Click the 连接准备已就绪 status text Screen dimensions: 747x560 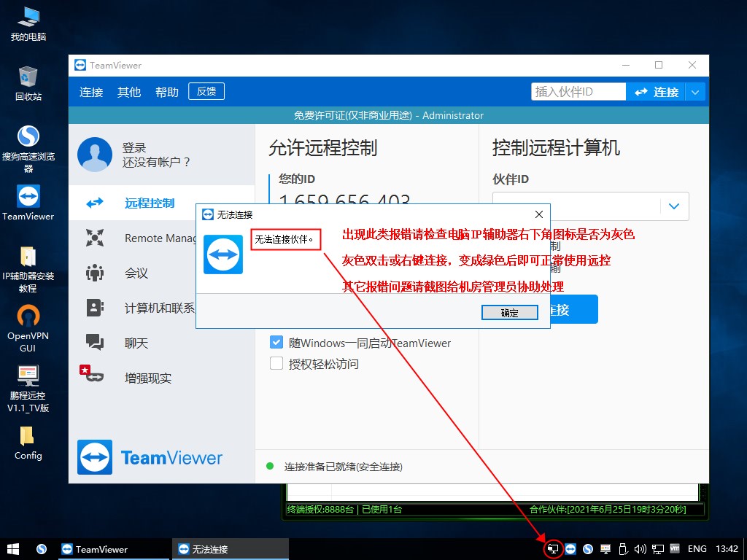point(343,467)
